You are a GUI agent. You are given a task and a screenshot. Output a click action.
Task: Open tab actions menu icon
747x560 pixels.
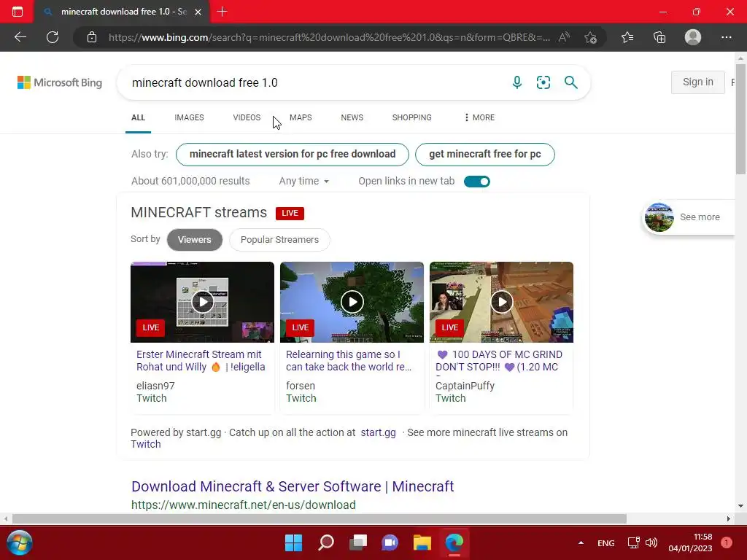tap(18, 12)
